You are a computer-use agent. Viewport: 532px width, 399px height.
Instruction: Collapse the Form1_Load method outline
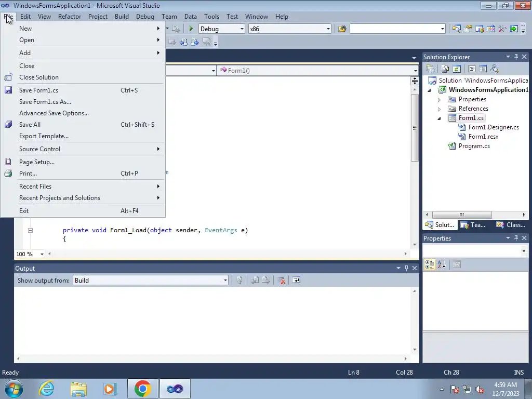click(x=30, y=230)
